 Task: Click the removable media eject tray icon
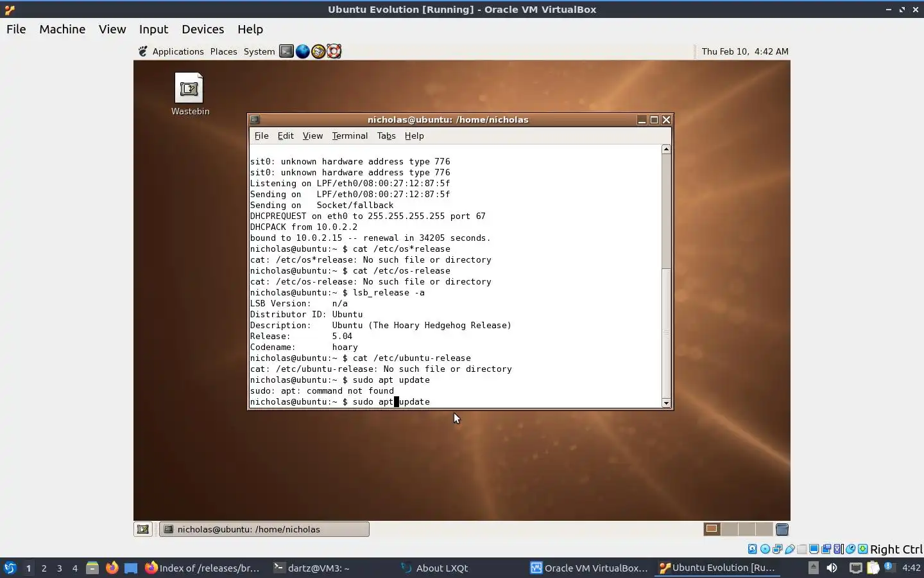pos(813,568)
